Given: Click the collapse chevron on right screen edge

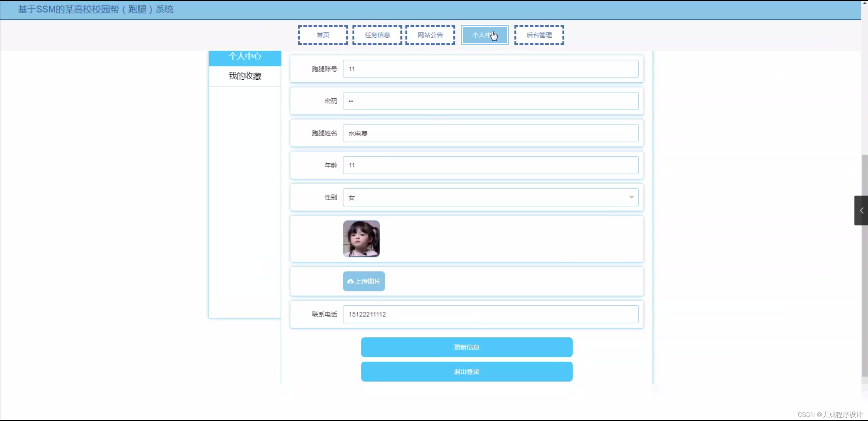Looking at the screenshot, I should [x=861, y=210].
